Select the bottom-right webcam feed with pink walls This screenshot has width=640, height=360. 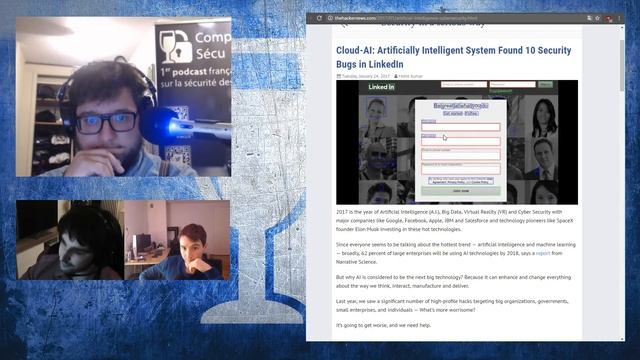(x=177, y=240)
